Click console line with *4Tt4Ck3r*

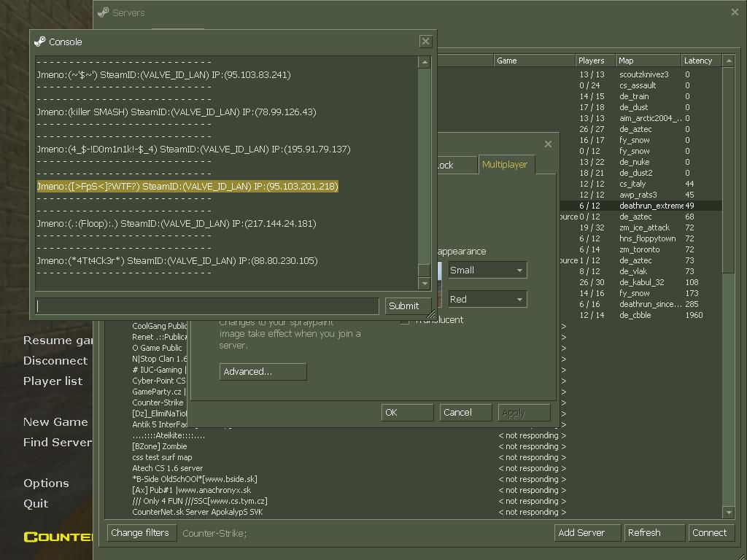click(x=177, y=260)
